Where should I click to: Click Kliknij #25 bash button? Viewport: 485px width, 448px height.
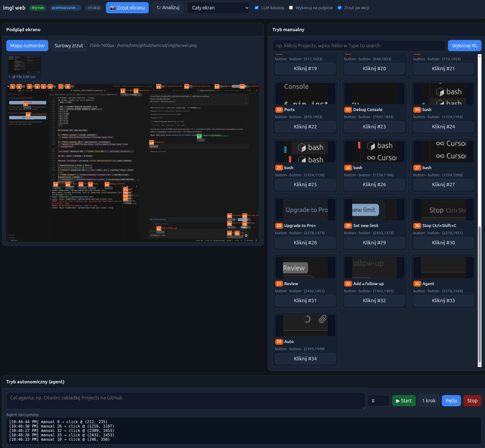pyautogui.click(x=305, y=184)
